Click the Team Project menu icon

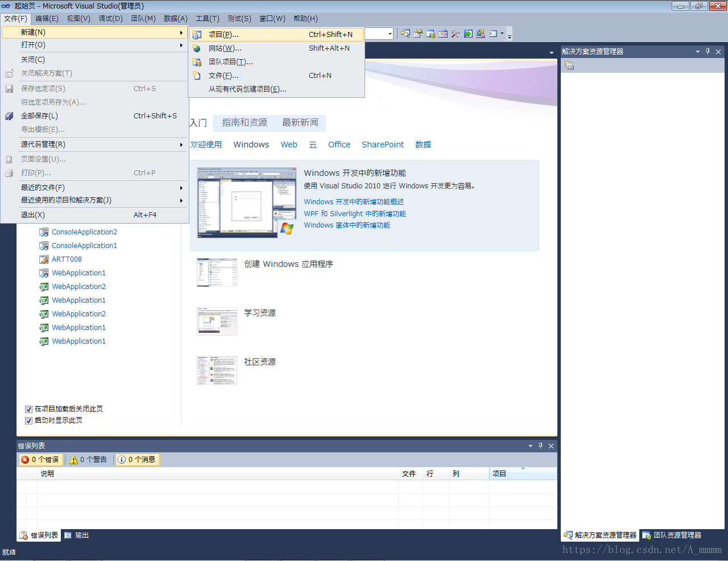[x=197, y=62]
